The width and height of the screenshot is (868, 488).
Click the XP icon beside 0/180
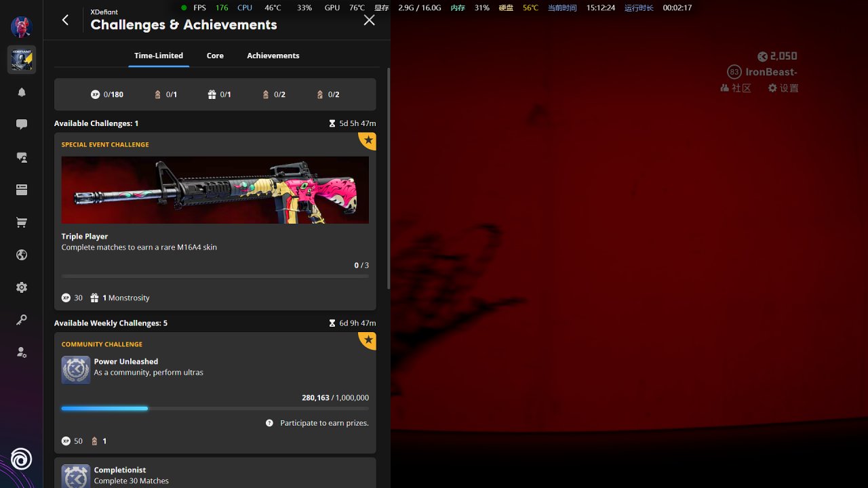(x=95, y=94)
